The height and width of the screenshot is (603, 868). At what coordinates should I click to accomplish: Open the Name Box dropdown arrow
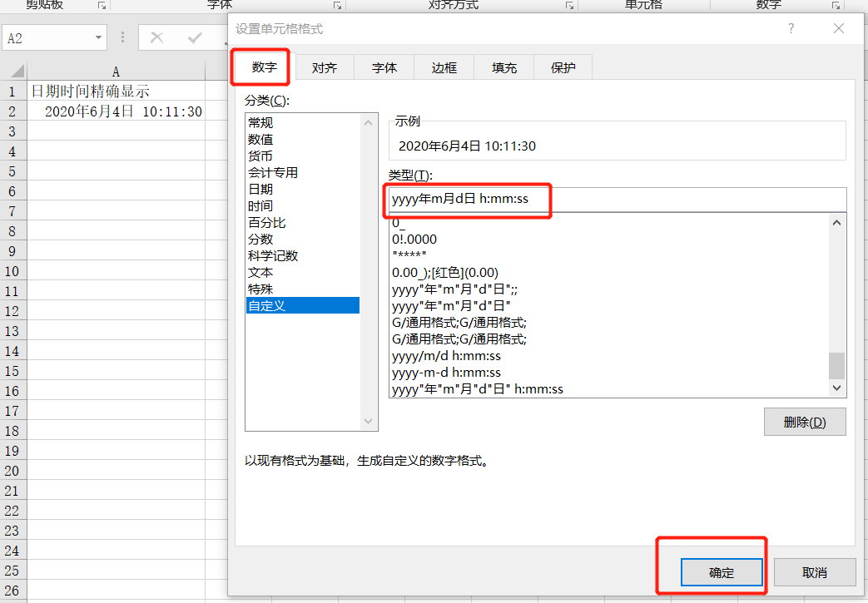(x=98, y=37)
